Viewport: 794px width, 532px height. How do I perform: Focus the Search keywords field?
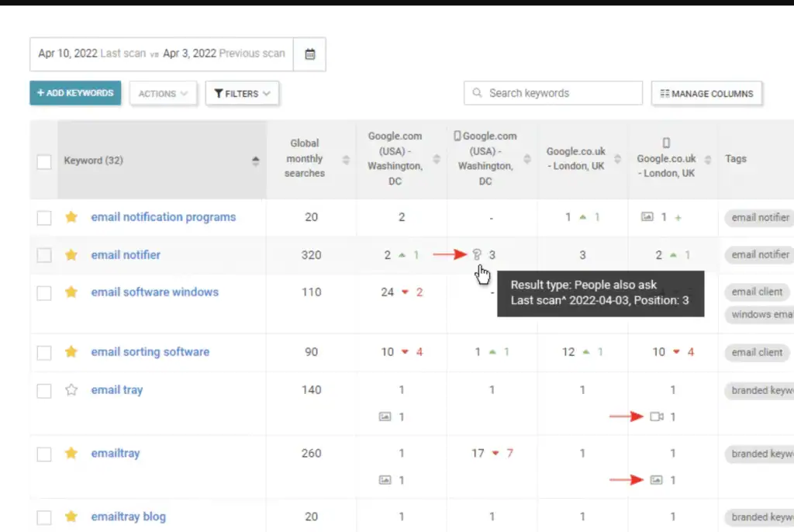pos(558,93)
